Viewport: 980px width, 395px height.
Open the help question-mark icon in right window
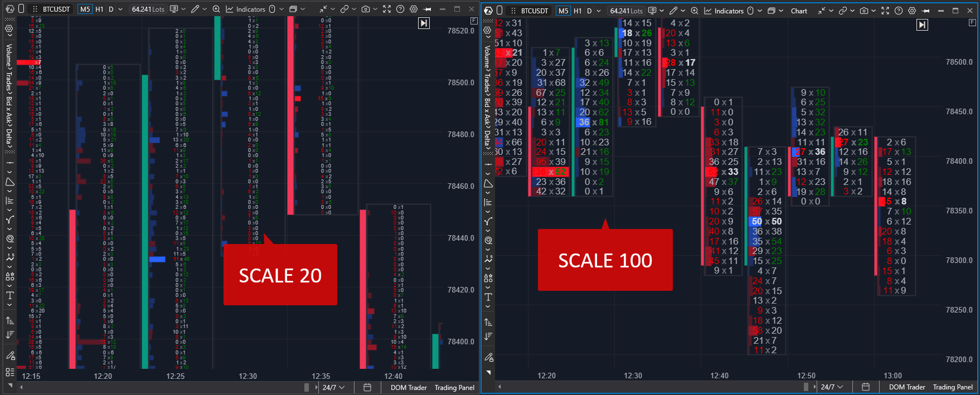(899, 11)
